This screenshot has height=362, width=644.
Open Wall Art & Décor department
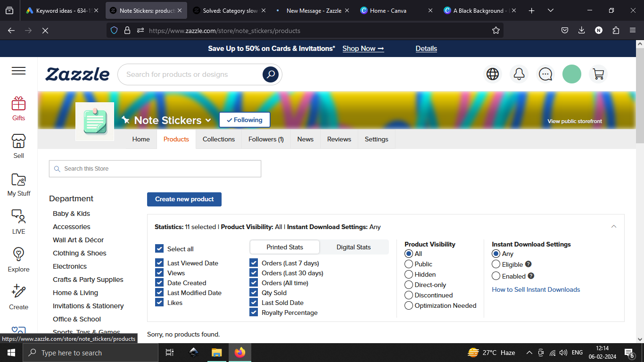78,240
